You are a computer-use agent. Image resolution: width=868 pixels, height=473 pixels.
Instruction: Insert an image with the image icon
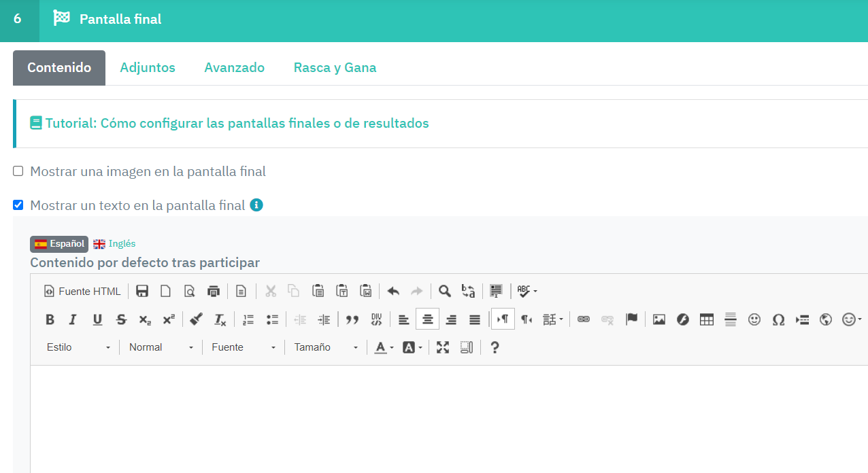[658, 319]
